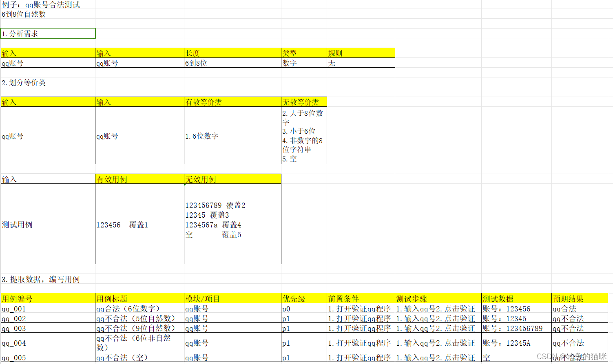This screenshot has height=364, width=613.
Task: Click the '无效用例' header cell
Action: point(232,179)
